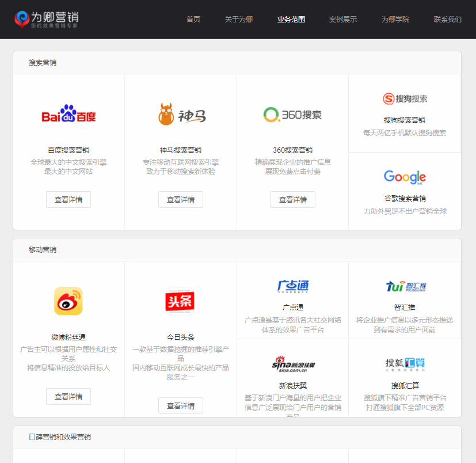
Task: Click the 360搜索 logo
Action: click(292, 114)
